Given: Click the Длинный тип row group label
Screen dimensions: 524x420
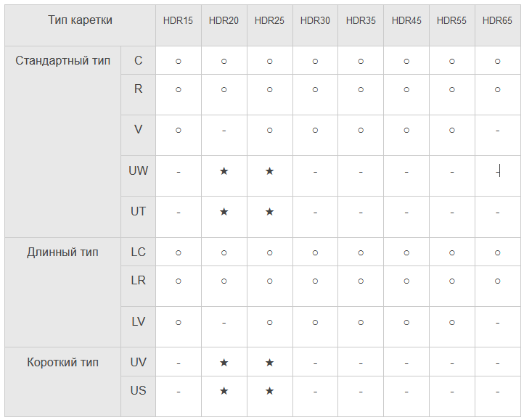Looking at the screenshot, I should pyautogui.click(x=63, y=252).
